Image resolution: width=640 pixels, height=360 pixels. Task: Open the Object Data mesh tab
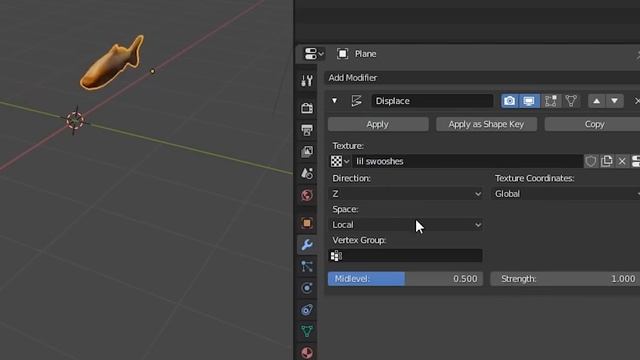pos(307,331)
